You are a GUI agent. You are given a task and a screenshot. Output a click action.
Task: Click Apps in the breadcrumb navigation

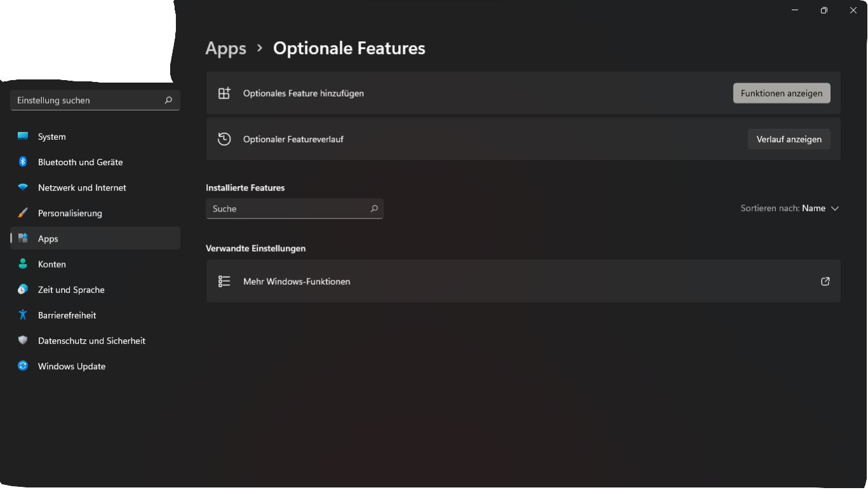coord(225,48)
